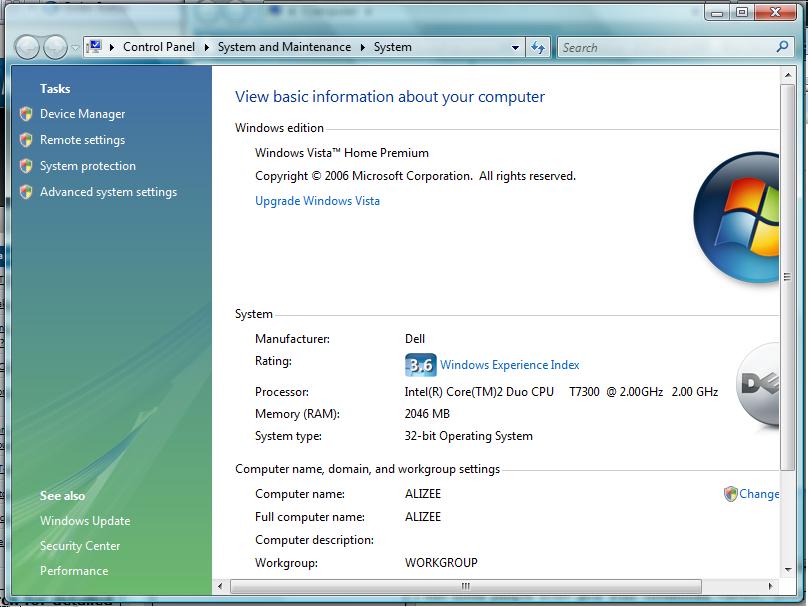
Task: Click the shield icon beside System protection
Action: 26,166
